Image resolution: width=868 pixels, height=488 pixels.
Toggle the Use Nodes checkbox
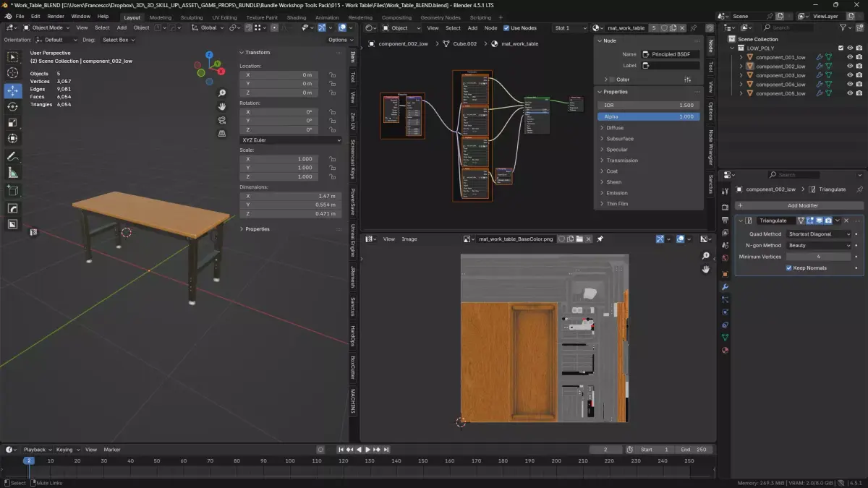pos(506,28)
